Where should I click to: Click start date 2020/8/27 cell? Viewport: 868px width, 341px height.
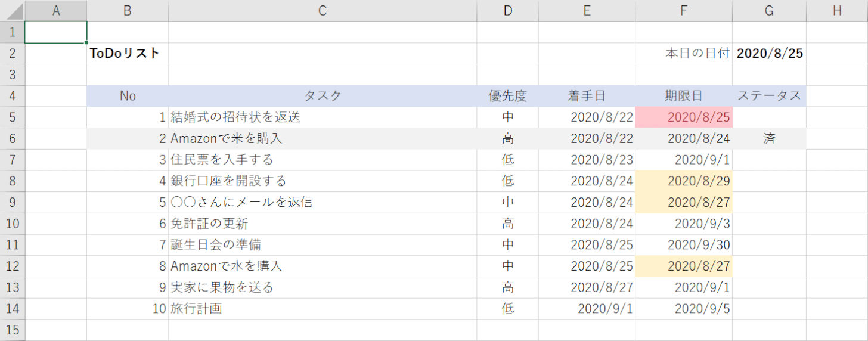pyautogui.click(x=587, y=288)
